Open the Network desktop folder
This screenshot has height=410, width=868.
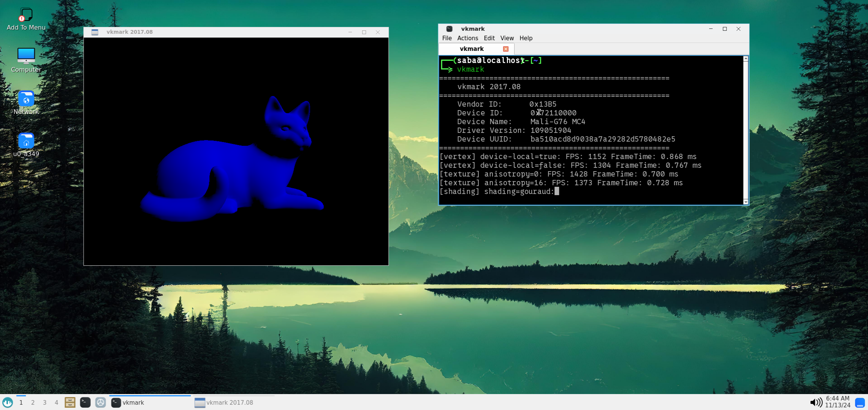click(26, 102)
